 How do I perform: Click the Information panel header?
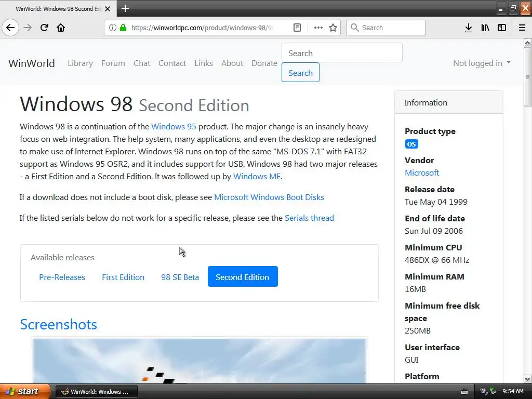pos(448,102)
